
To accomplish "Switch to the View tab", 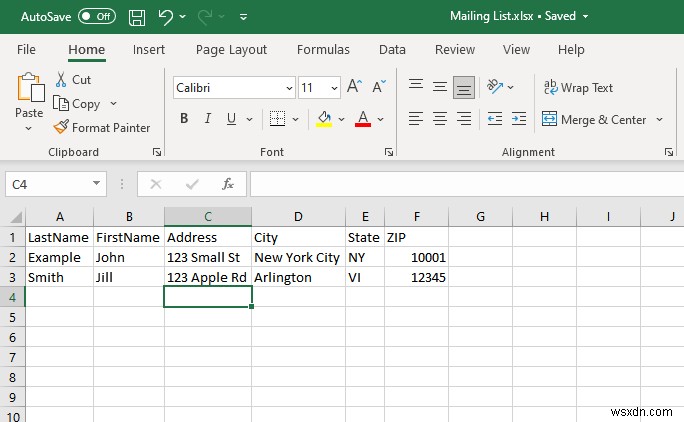I will click(x=516, y=50).
